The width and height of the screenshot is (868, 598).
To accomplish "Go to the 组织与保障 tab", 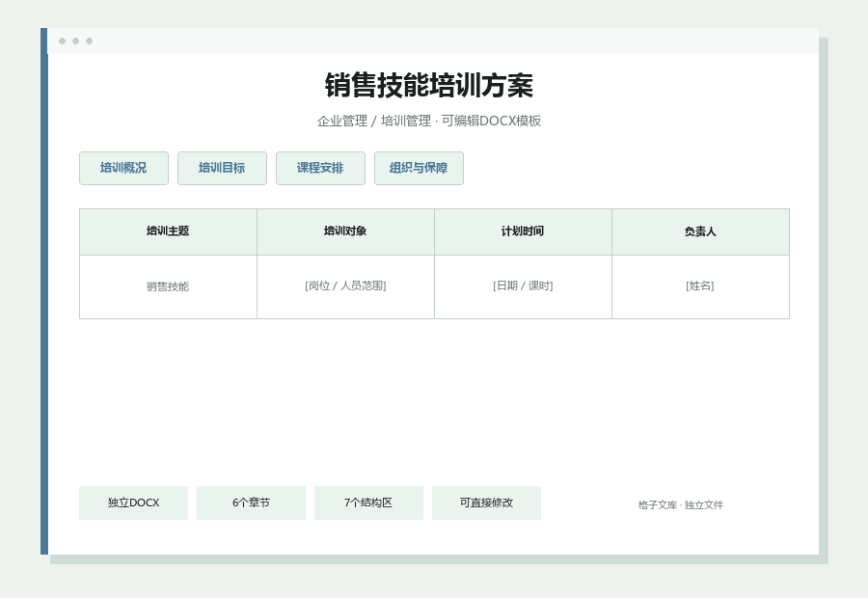I will tap(419, 169).
